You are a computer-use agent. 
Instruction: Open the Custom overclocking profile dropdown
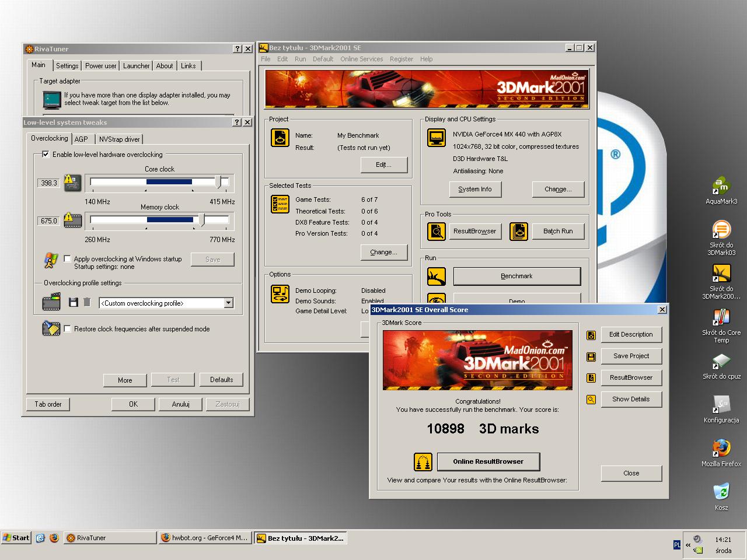[x=228, y=303]
